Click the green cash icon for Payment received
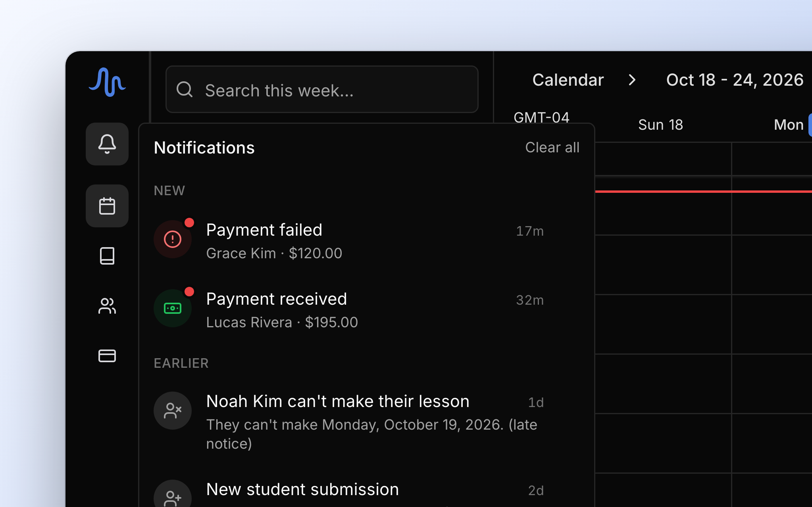Viewport: 812px width, 507px height. [x=173, y=308]
